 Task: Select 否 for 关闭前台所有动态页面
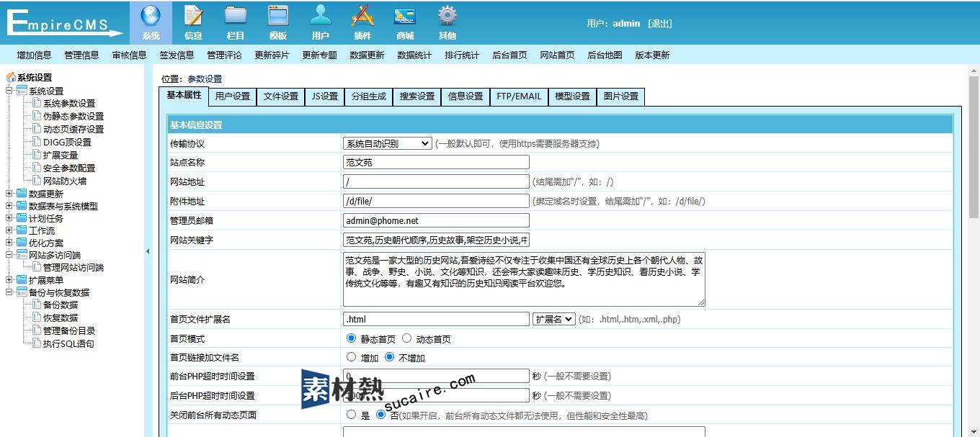point(381,415)
